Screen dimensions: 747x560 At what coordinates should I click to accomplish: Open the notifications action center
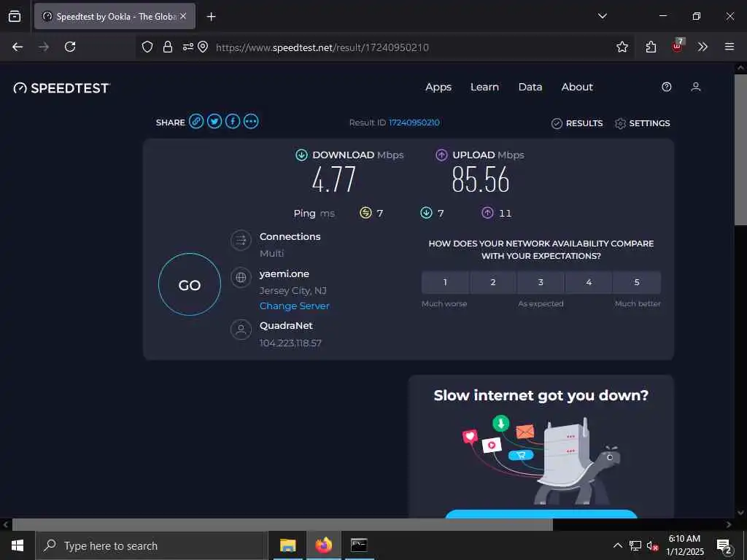point(724,546)
